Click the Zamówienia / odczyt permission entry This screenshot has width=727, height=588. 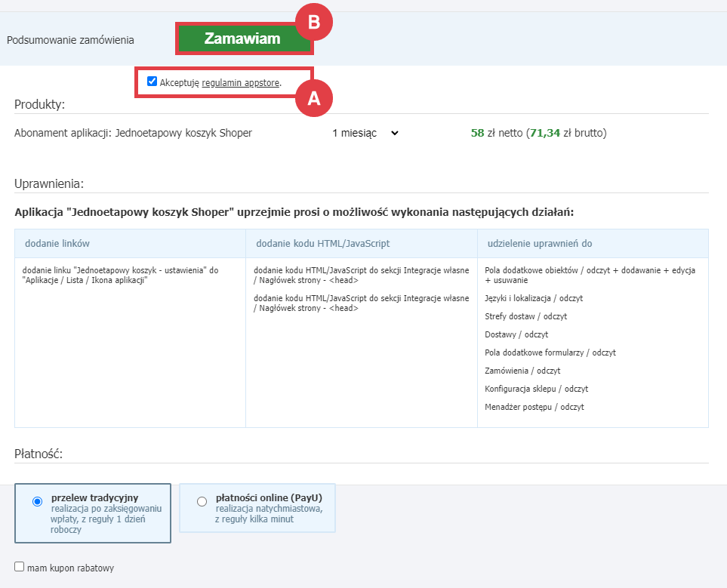coord(522,371)
